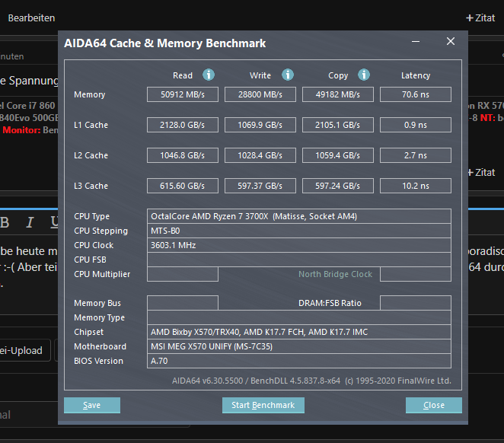Select L1 Cache Copy 2105.1 GB/s

tap(338, 125)
